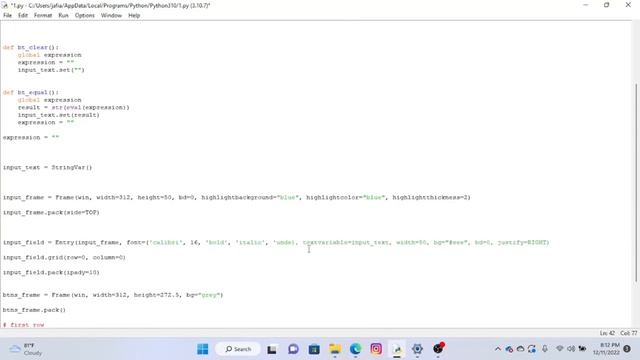Click input_text = StringVar() line
Image resolution: width=640 pixels, height=360 pixels.
coord(47,167)
